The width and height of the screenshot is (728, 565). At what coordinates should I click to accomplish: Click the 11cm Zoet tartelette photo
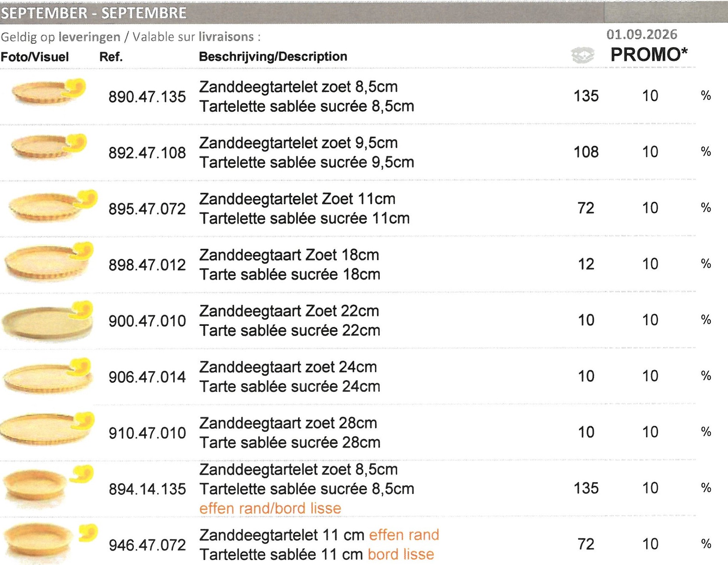[x=53, y=206]
